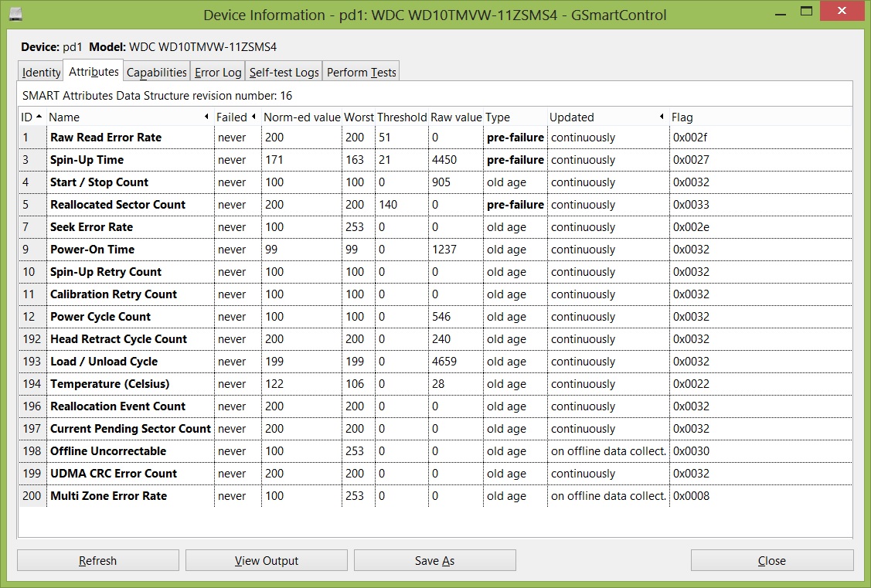The height and width of the screenshot is (588, 871).
Task: Open the Capabilities tab
Action: pos(157,72)
